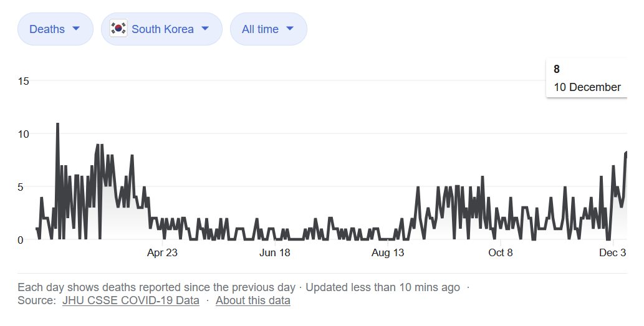644x326 pixels.
Task: Click the South Korea flag icon
Action: point(118,29)
